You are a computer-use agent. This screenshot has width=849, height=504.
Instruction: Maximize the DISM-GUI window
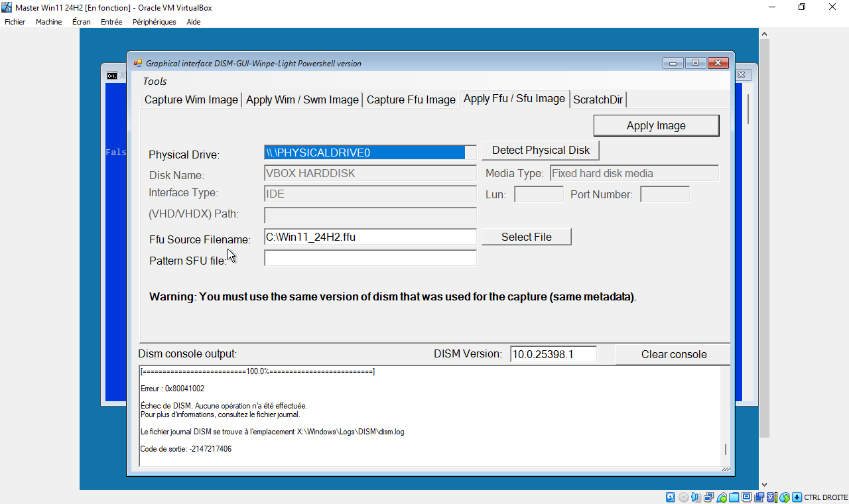[x=695, y=64]
